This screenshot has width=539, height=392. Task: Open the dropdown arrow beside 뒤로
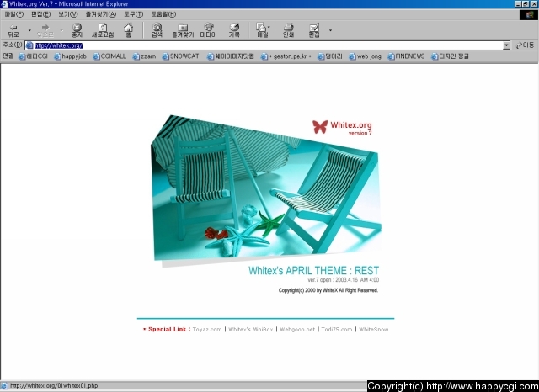point(29,30)
